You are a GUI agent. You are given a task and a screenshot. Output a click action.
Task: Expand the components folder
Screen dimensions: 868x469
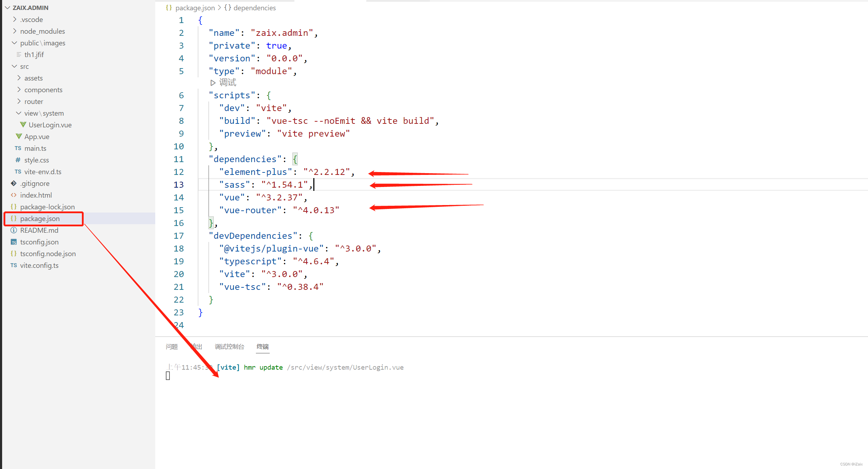[19, 89]
